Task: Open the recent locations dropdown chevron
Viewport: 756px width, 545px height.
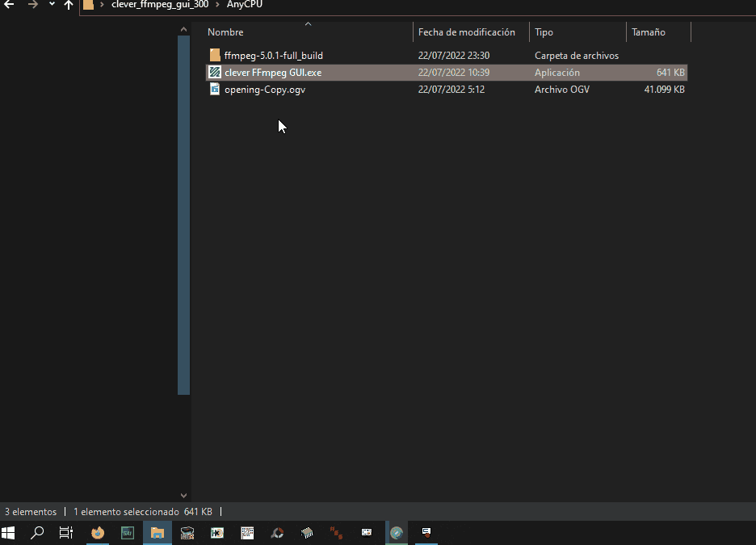Action: (52, 4)
